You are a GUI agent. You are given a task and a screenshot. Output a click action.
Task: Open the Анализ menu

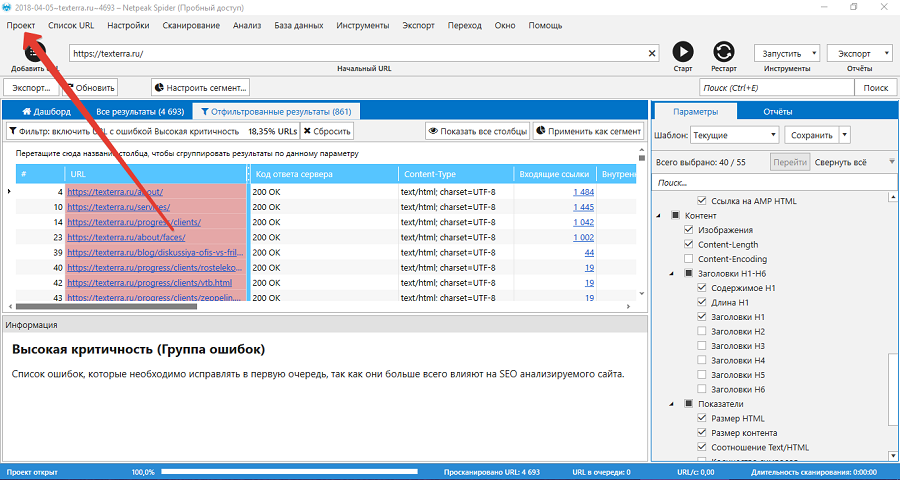pos(247,25)
